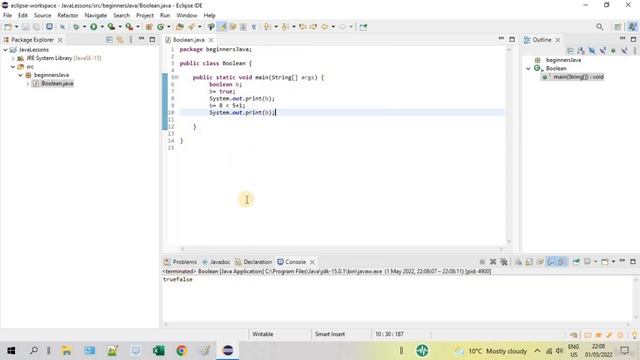Viewport: 640px width, 360px height.
Task: Close the Boolean.java editor tab
Action: [x=211, y=40]
